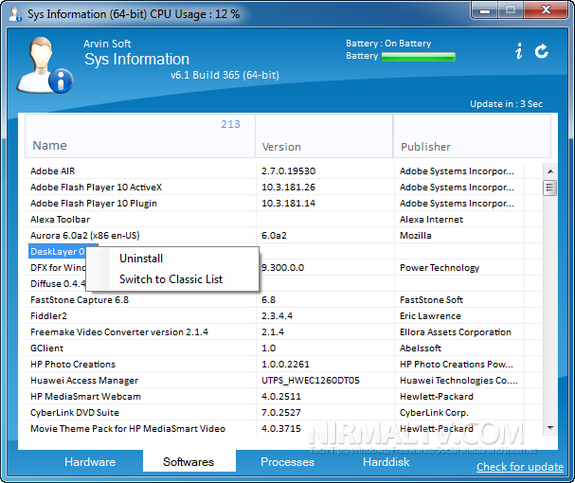Open the Hardware tab
Screen dimensions: 575x483
pos(90,462)
